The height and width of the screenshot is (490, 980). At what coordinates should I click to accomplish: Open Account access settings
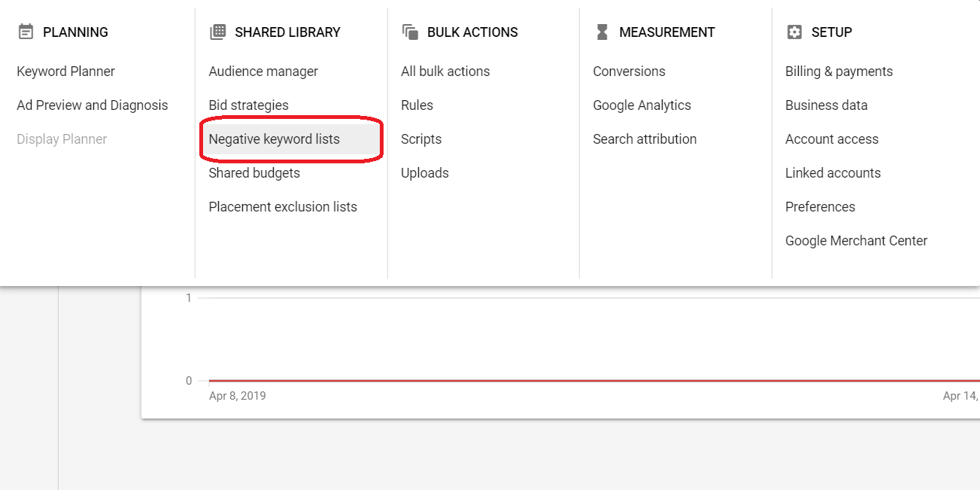click(x=832, y=139)
